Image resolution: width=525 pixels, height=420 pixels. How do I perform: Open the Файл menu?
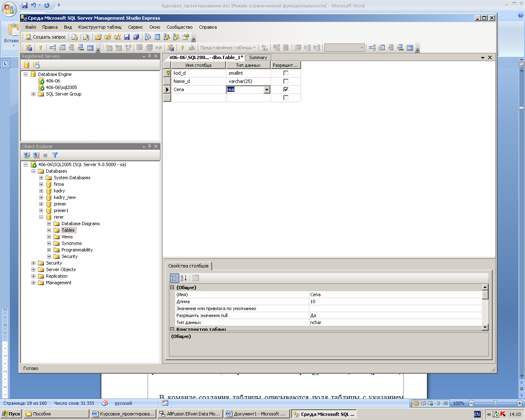click(x=30, y=27)
